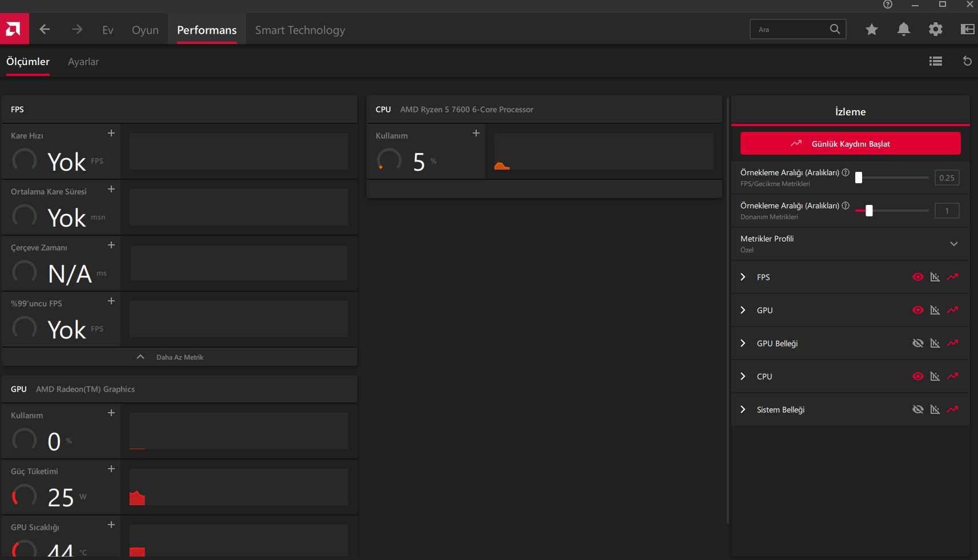Go forward with the right arrow
The image size is (978, 560).
pos(78,29)
